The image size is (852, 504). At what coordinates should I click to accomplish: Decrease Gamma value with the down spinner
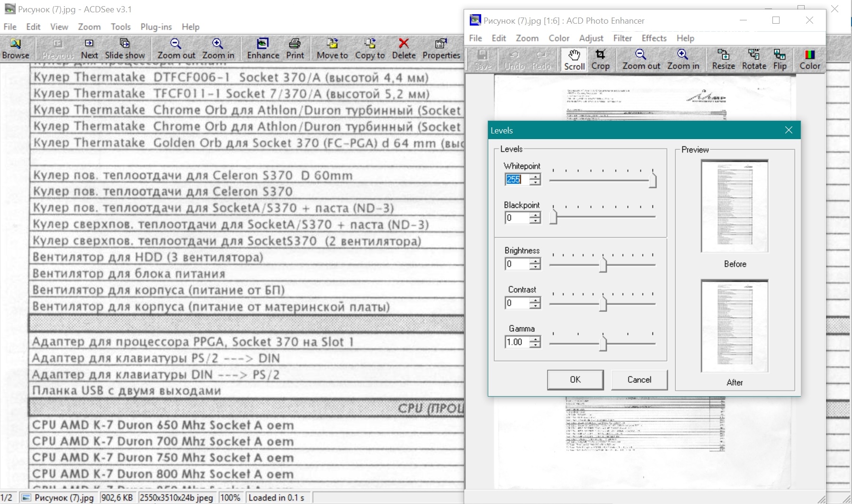coord(535,345)
